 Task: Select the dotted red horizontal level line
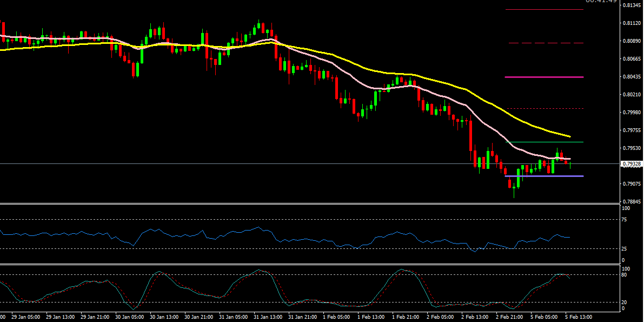coord(545,109)
